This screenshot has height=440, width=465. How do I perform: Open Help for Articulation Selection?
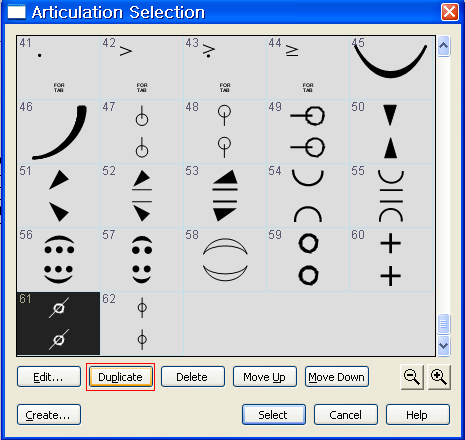[418, 415]
